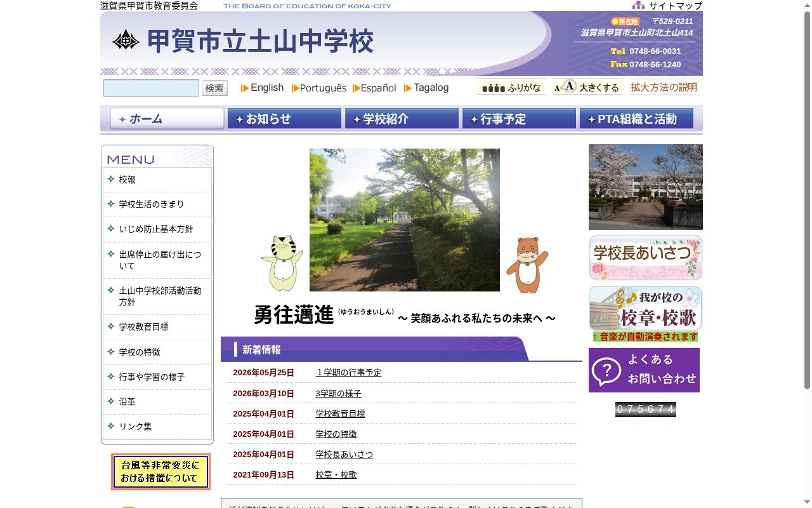This screenshot has width=812, height=508.
Task: Click the tiger cat mascot character
Action: tap(282, 264)
